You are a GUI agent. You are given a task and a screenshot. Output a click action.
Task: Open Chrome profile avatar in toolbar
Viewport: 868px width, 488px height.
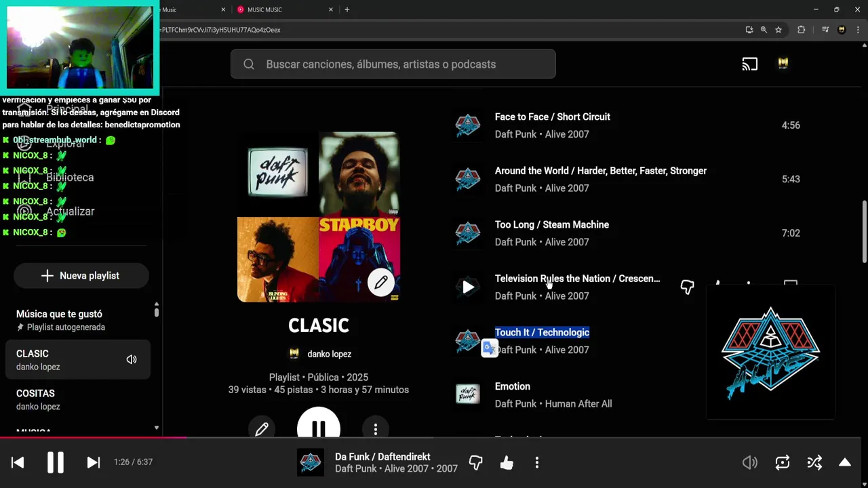coord(842,30)
